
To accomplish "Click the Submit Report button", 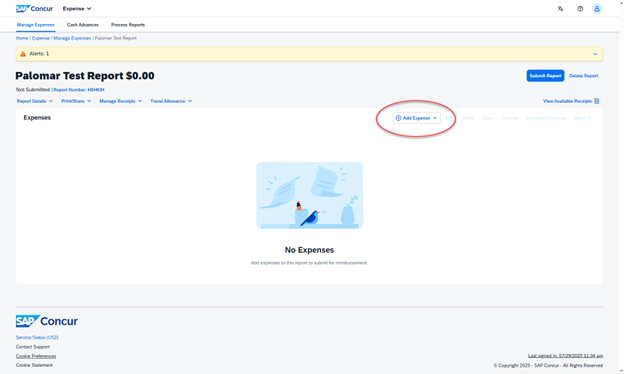I will tap(545, 76).
